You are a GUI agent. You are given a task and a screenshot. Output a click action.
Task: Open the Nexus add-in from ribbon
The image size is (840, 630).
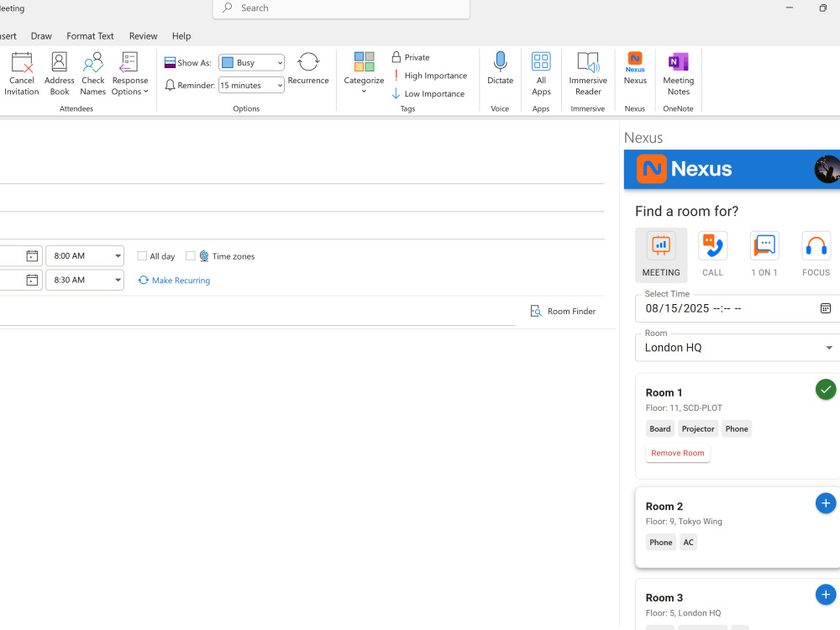coord(635,69)
